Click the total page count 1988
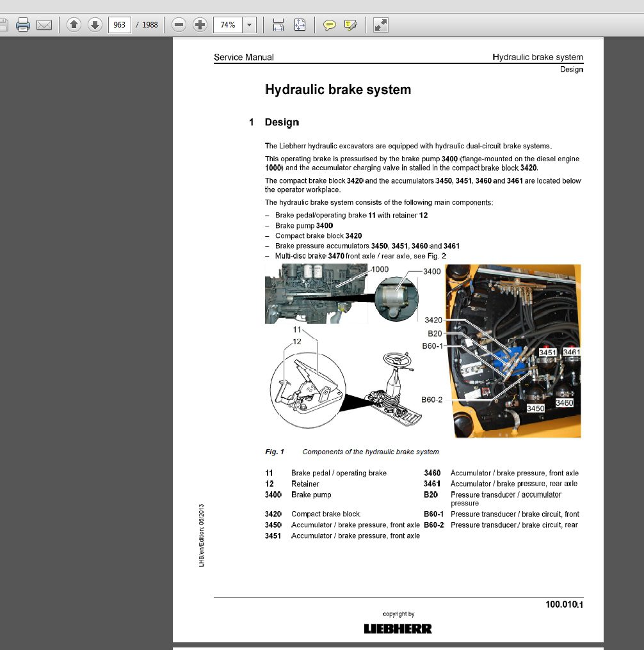 [150, 25]
